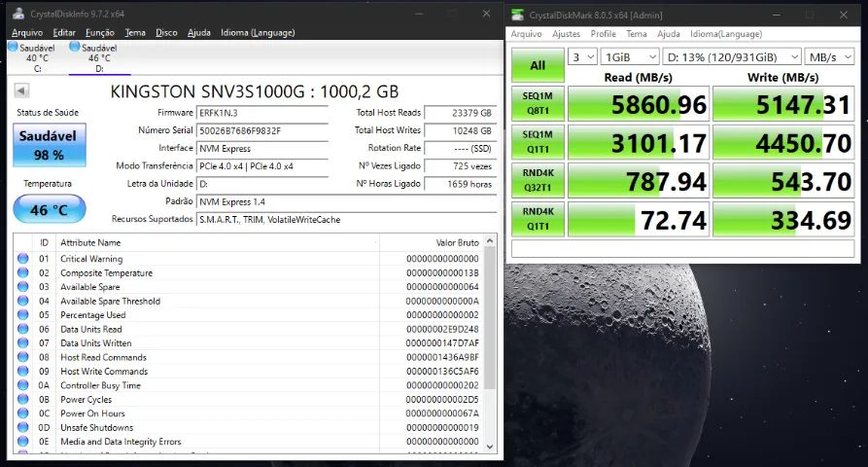
Task: Open the test size dropdown showing 1GiB
Action: (630, 57)
